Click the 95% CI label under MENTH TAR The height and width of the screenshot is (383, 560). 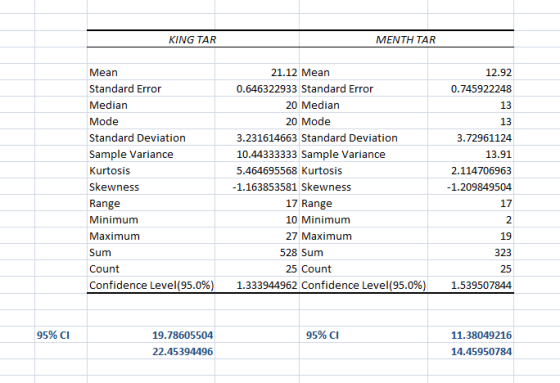coord(322,335)
